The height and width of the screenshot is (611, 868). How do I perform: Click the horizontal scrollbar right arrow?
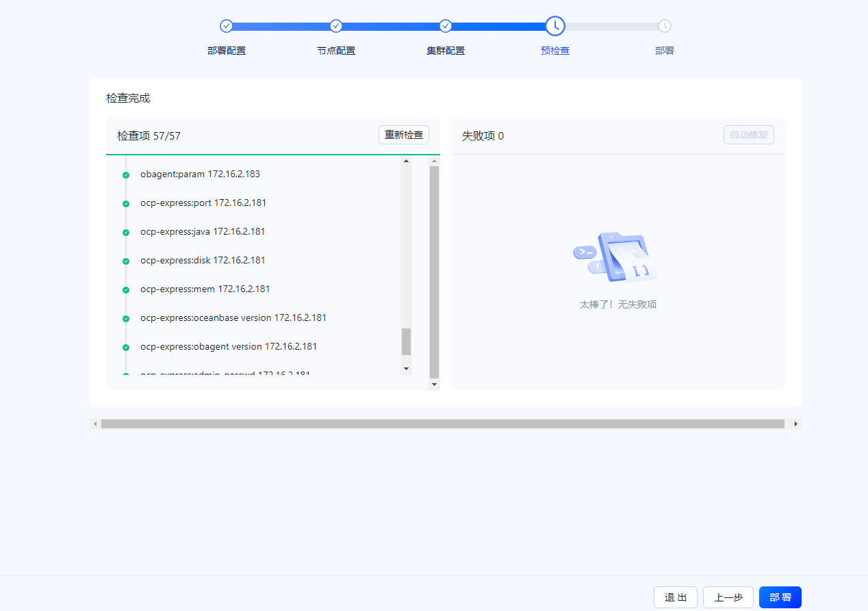pyautogui.click(x=796, y=424)
